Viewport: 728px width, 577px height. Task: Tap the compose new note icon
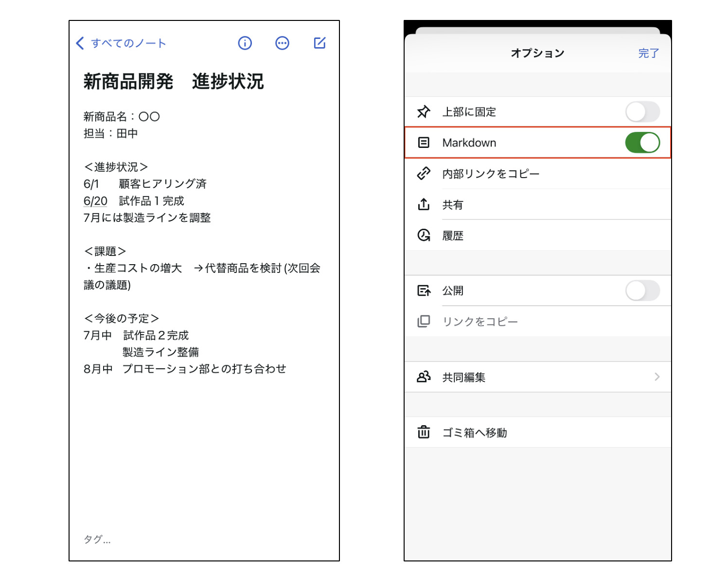click(x=320, y=43)
